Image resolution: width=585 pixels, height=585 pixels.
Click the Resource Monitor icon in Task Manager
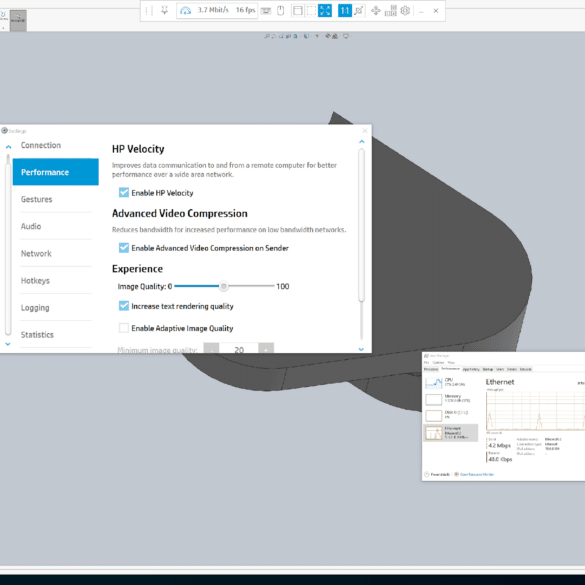pos(456,474)
